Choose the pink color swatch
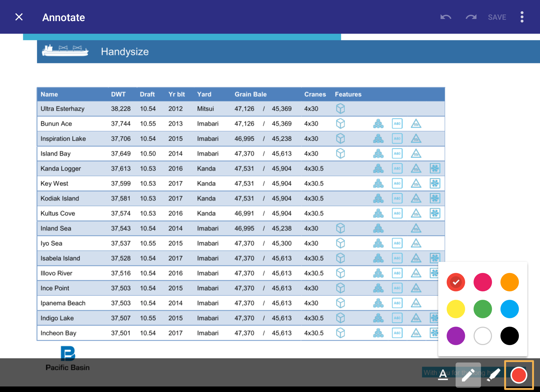Viewport: 540px width, 392px height. (483, 282)
